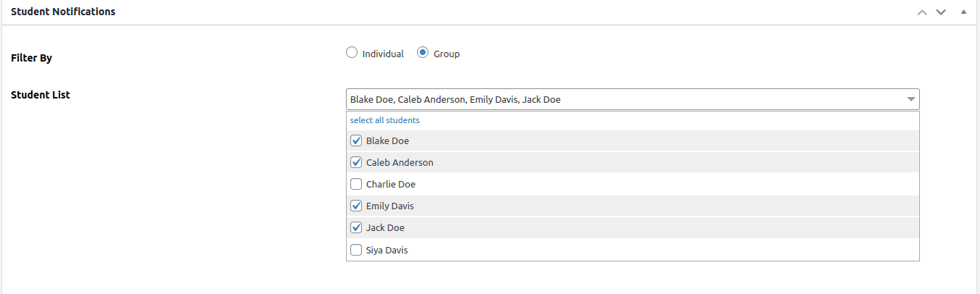The width and height of the screenshot is (980, 294).
Task: Uncheck the Jack Doe checkbox
Action: tap(356, 228)
